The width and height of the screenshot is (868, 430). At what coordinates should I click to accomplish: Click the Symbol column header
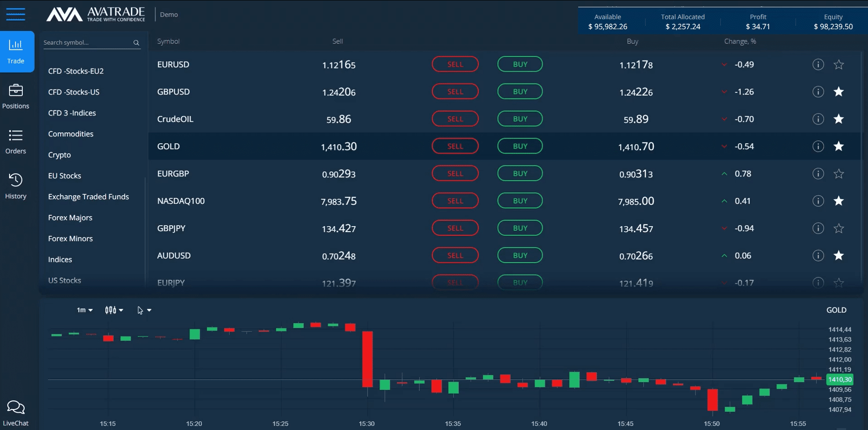tap(169, 41)
